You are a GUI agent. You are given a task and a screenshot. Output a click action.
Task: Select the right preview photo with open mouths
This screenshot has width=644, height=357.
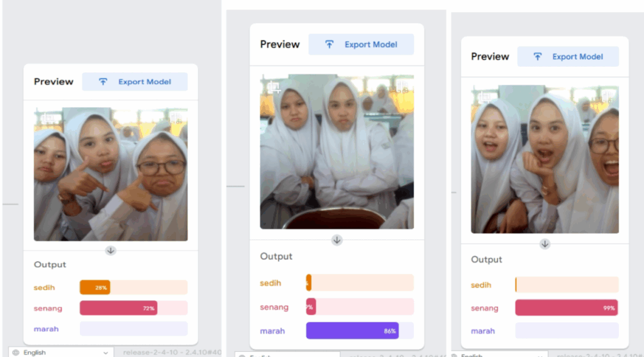545,159
